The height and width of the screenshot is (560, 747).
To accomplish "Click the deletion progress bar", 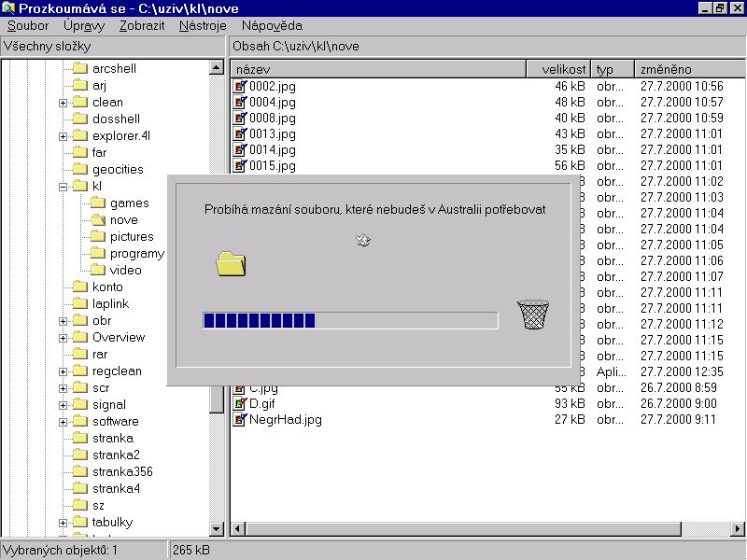I will [350, 321].
